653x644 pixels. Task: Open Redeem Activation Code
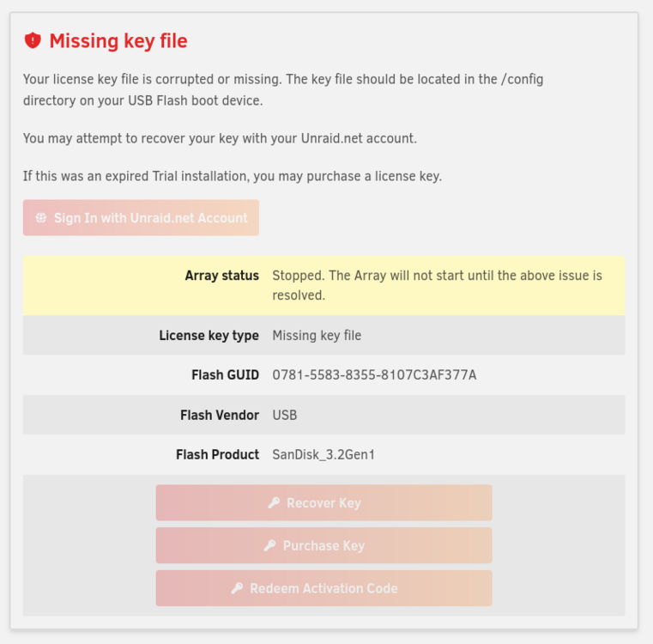pos(324,588)
